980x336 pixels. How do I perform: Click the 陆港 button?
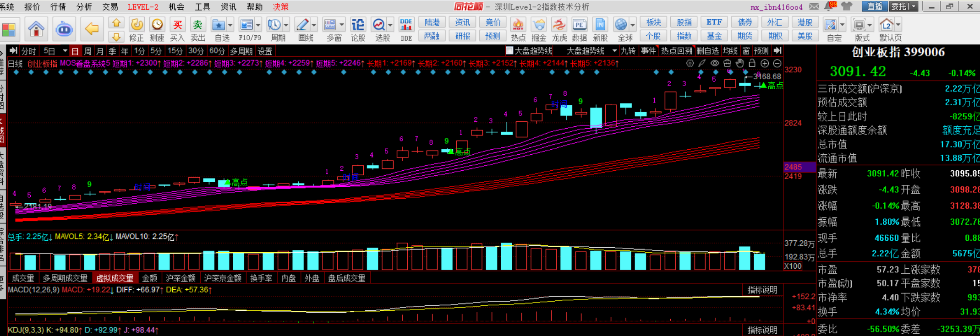432,22
